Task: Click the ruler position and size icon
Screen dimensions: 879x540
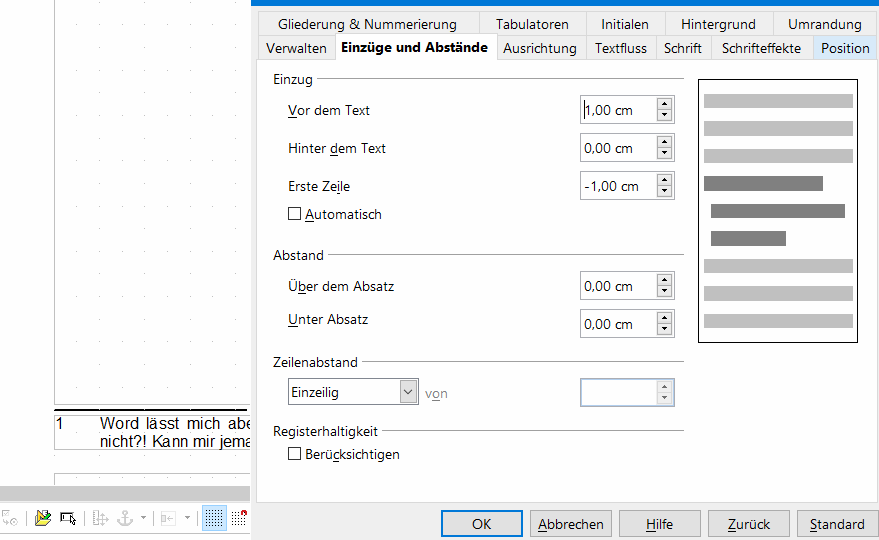Action: (x=100, y=518)
